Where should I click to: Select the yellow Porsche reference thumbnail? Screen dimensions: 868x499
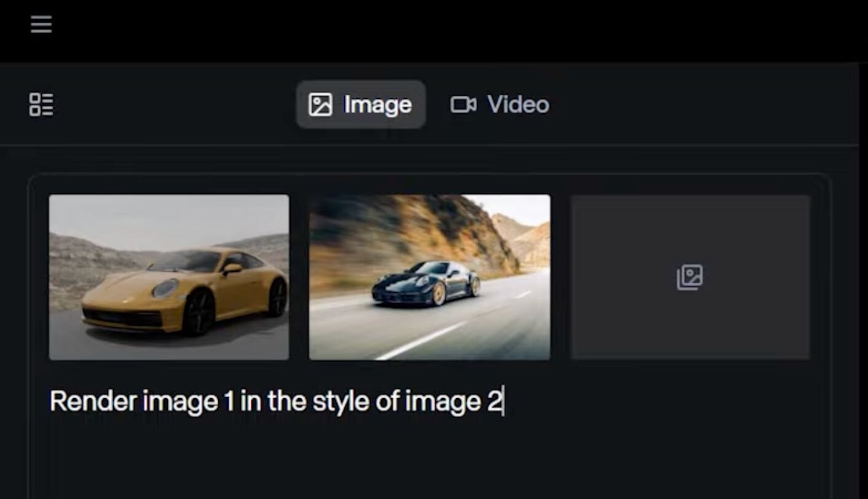tap(169, 277)
